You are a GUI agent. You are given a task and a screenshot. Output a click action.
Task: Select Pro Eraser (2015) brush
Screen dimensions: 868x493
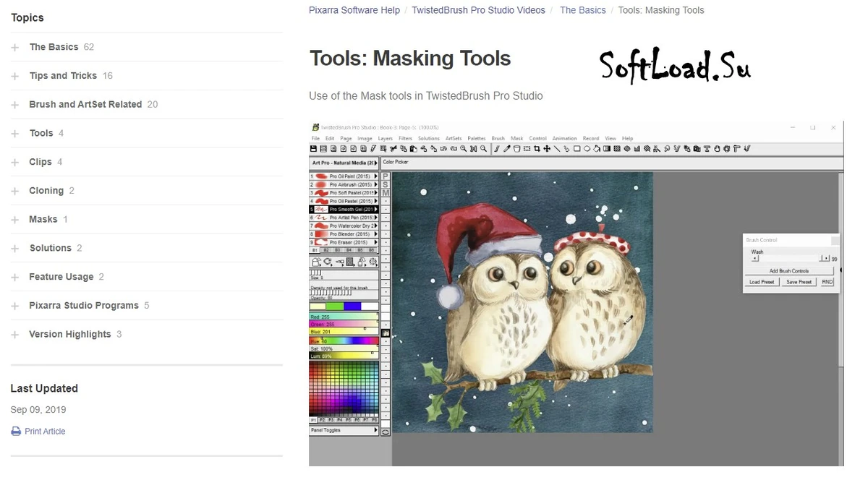344,242
